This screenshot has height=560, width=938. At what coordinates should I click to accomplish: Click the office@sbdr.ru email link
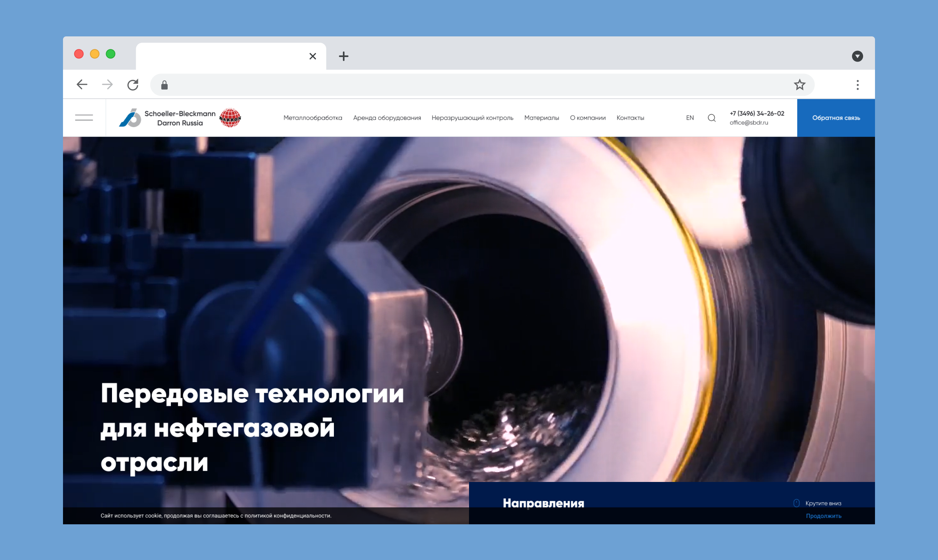click(x=749, y=122)
